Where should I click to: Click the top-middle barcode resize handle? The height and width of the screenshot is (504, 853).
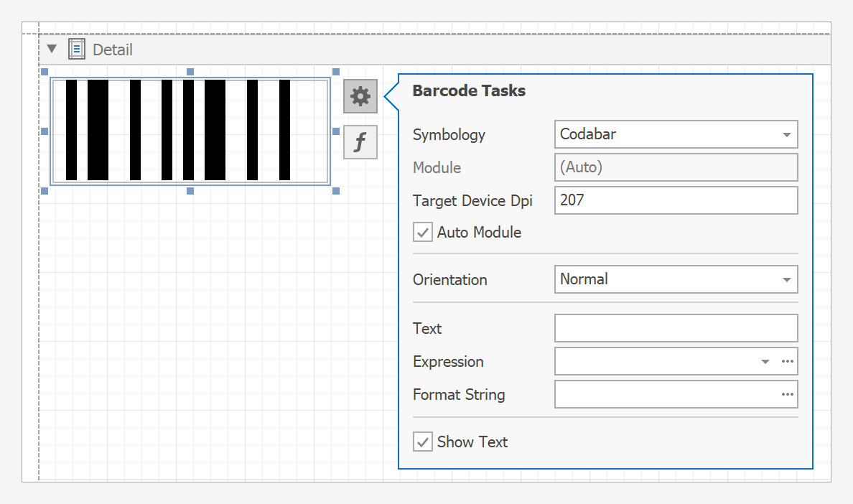[x=190, y=72]
